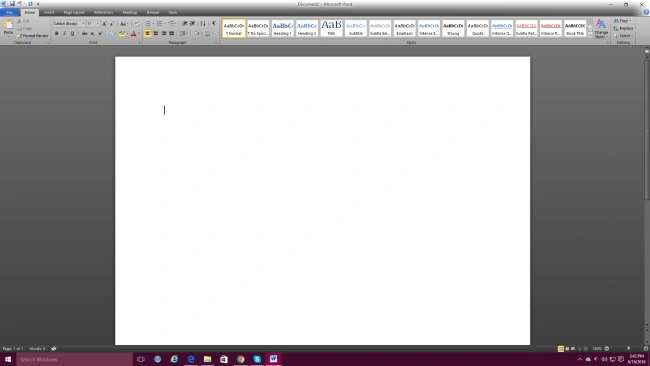Open line spacing dropdown

click(x=183, y=34)
